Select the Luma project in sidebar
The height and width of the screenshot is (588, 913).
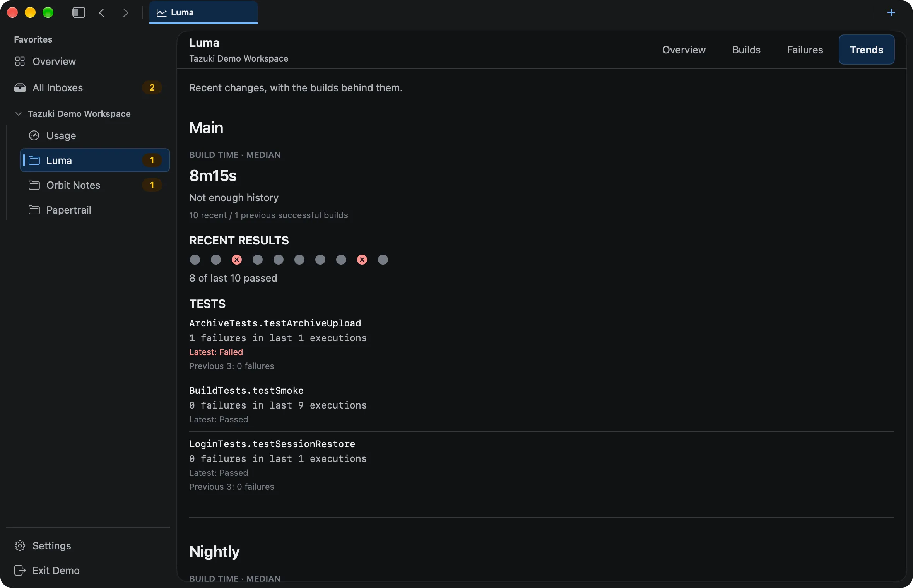(95, 161)
